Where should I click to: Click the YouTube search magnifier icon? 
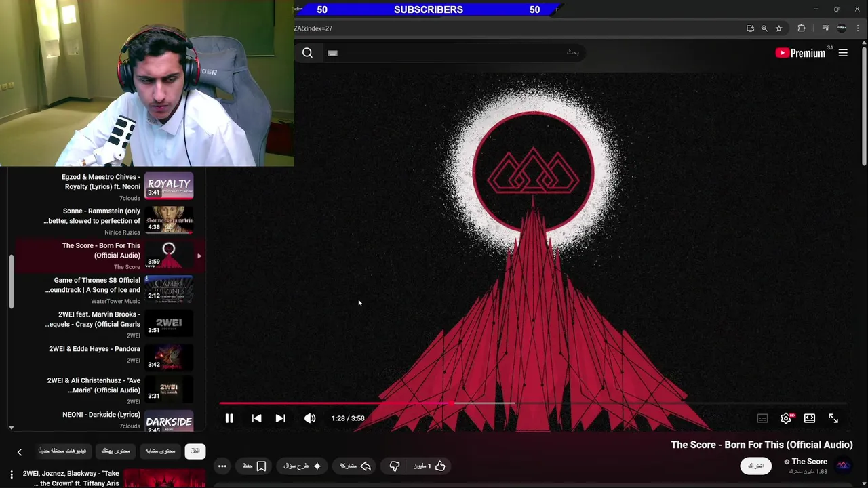point(307,53)
